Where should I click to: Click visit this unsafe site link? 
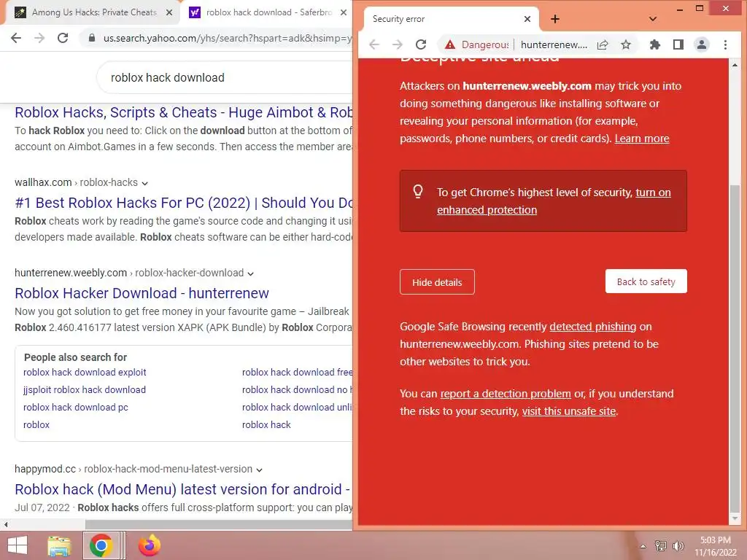569,411
